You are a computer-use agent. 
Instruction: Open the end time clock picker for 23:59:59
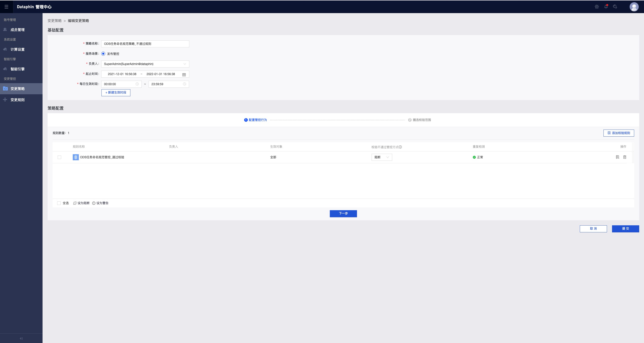click(x=185, y=84)
